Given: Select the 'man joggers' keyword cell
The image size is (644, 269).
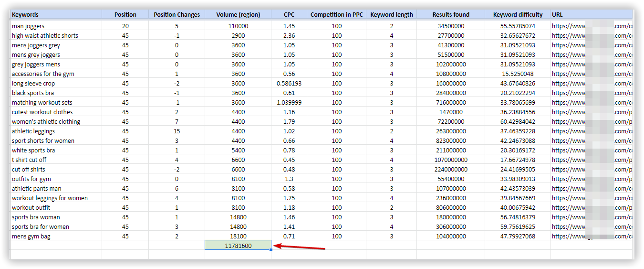Looking at the screenshot, I should point(56,26).
